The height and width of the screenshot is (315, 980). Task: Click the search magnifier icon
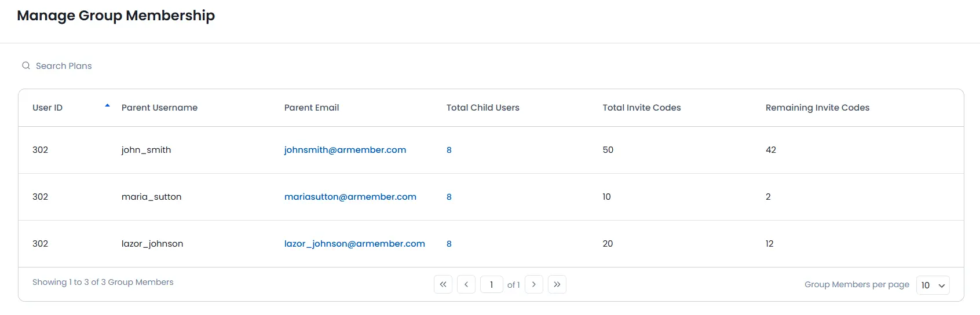26,66
